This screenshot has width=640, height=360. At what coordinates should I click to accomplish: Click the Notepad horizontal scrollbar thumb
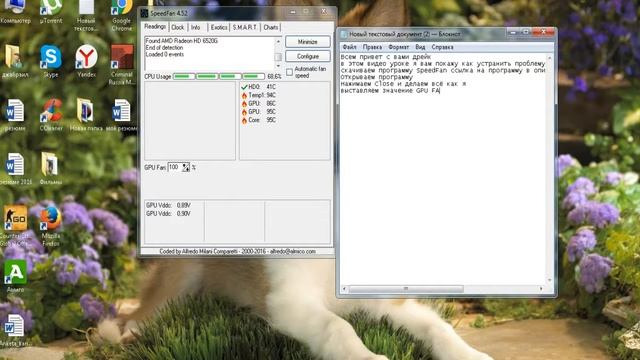tap(406, 289)
